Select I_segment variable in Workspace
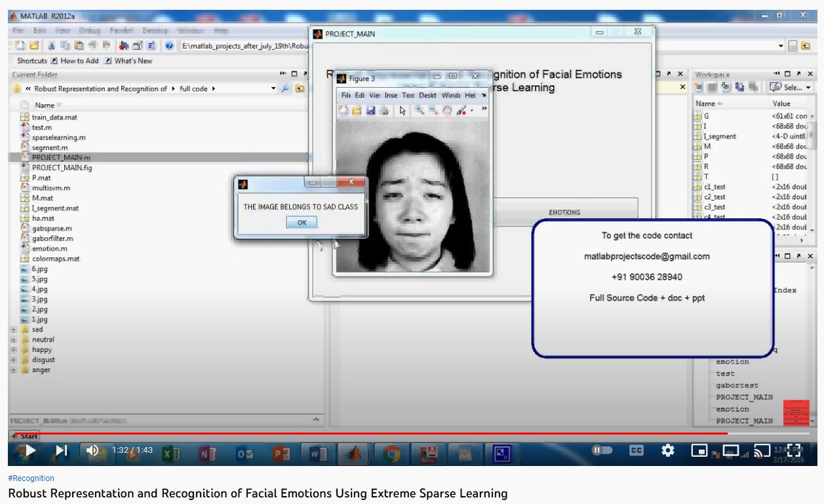The image size is (824, 504). tap(719, 136)
